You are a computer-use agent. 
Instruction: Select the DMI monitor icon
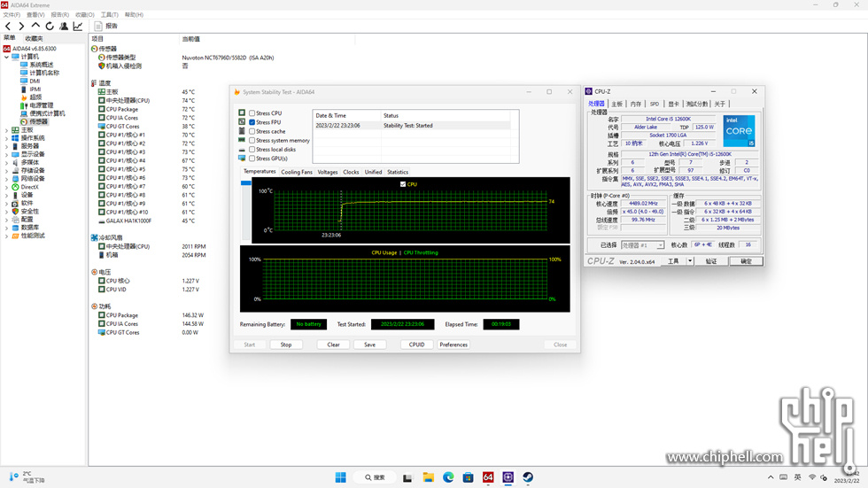point(24,81)
